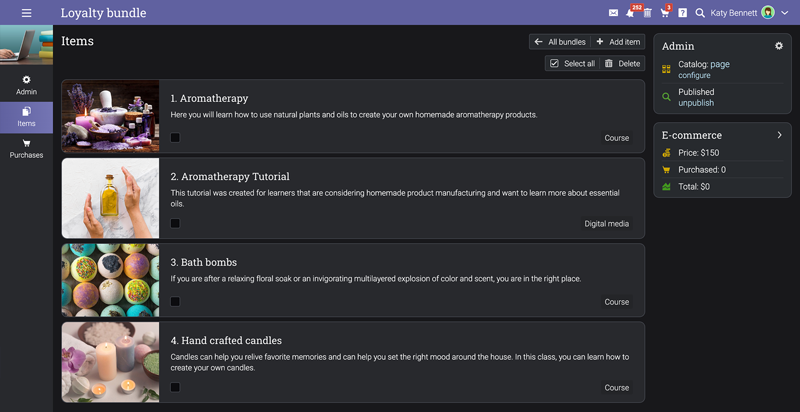This screenshot has width=800, height=412.
Task: Click the Select all button
Action: click(x=572, y=64)
